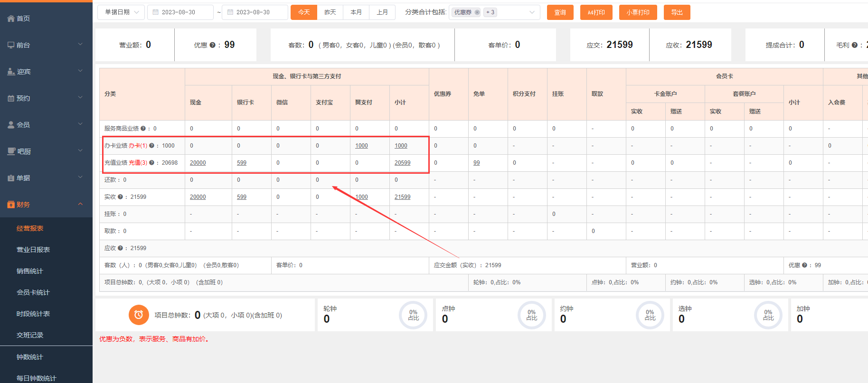Click the 查询 button
Screen dimensions: 868x383
560,12
